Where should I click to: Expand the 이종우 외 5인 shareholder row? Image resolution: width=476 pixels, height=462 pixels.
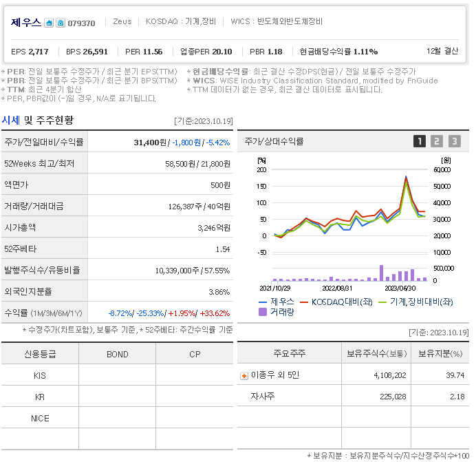pos(244,376)
